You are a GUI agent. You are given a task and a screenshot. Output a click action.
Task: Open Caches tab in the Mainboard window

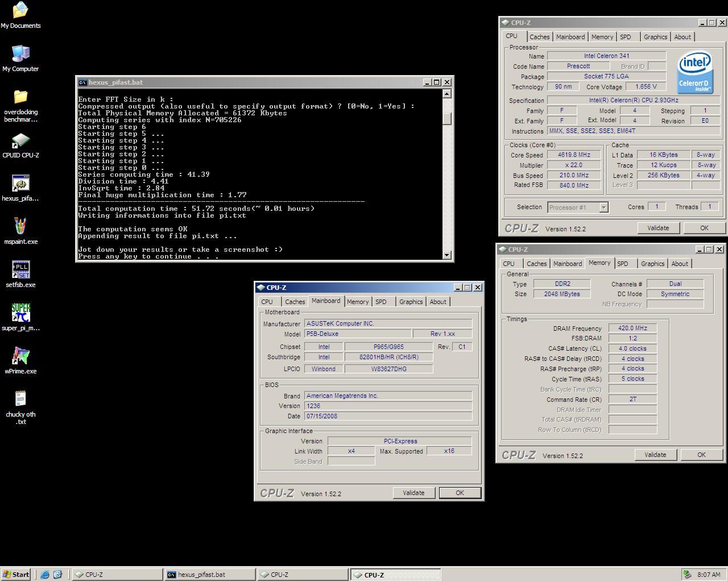295,302
